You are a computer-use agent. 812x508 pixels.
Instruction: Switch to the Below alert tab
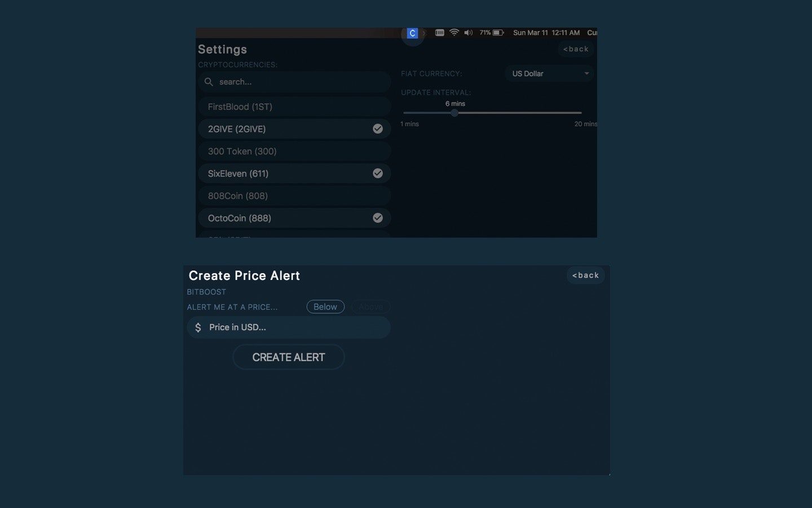pyautogui.click(x=325, y=306)
